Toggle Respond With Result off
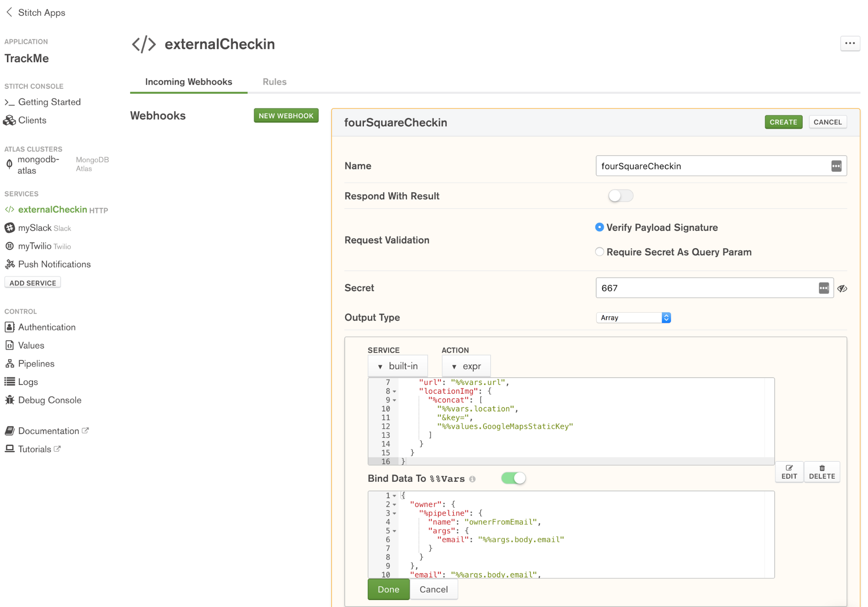The height and width of the screenshot is (607, 868). coord(620,196)
